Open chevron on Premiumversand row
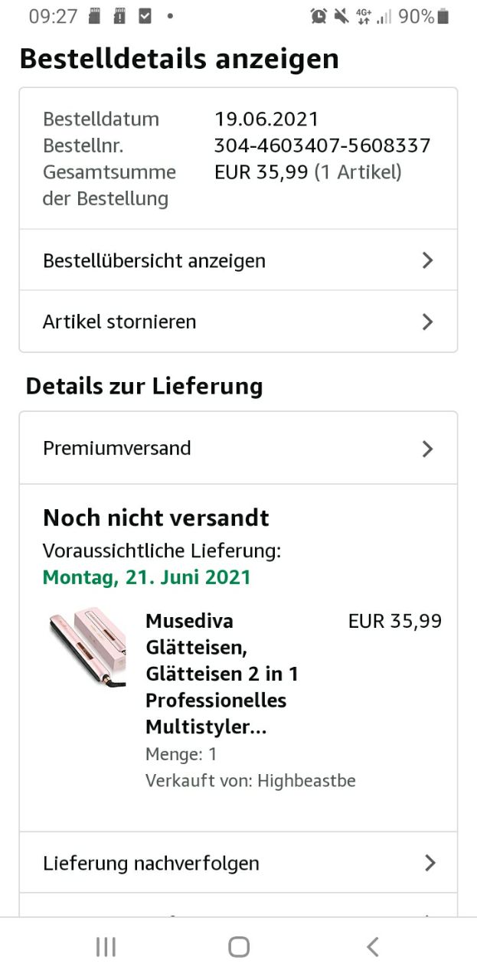 (x=427, y=449)
